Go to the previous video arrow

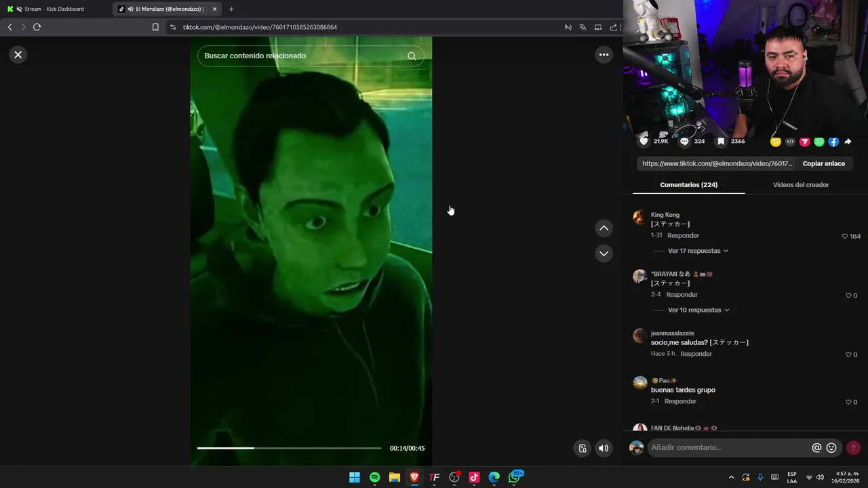tap(604, 228)
